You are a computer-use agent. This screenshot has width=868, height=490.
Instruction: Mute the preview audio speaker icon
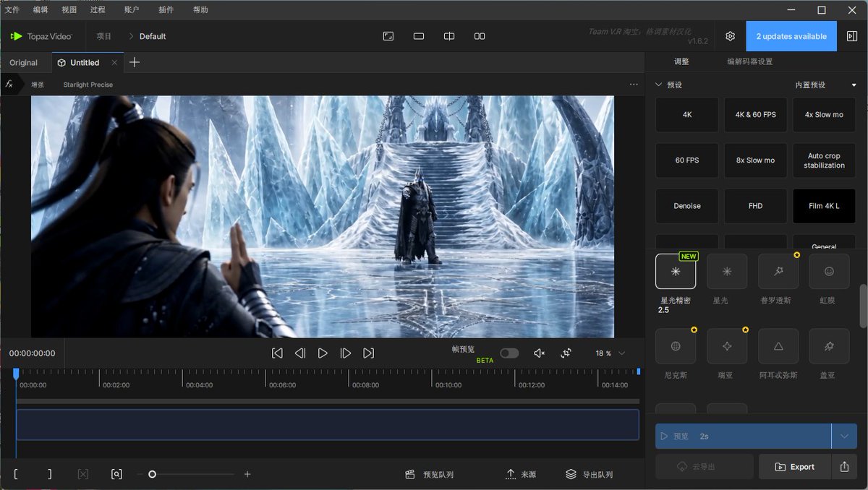[x=539, y=353]
